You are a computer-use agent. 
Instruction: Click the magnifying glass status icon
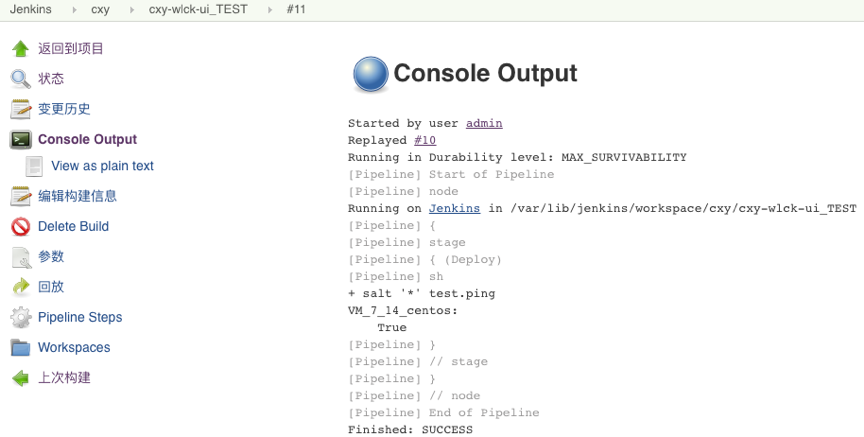coord(20,79)
